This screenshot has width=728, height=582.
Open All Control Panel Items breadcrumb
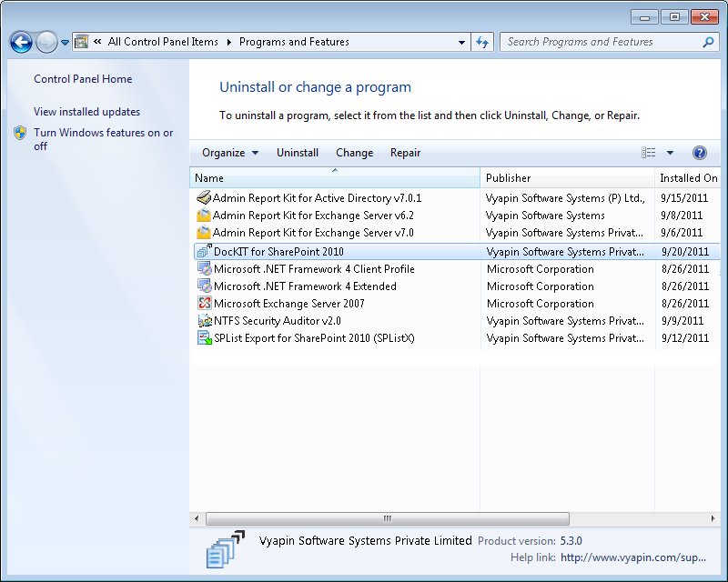click(x=163, y=42)
